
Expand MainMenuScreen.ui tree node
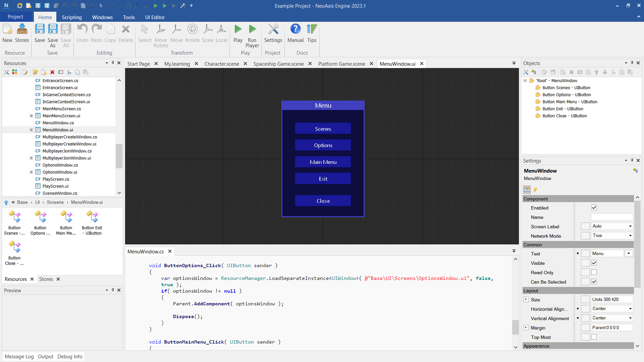(x=31, y=116)
